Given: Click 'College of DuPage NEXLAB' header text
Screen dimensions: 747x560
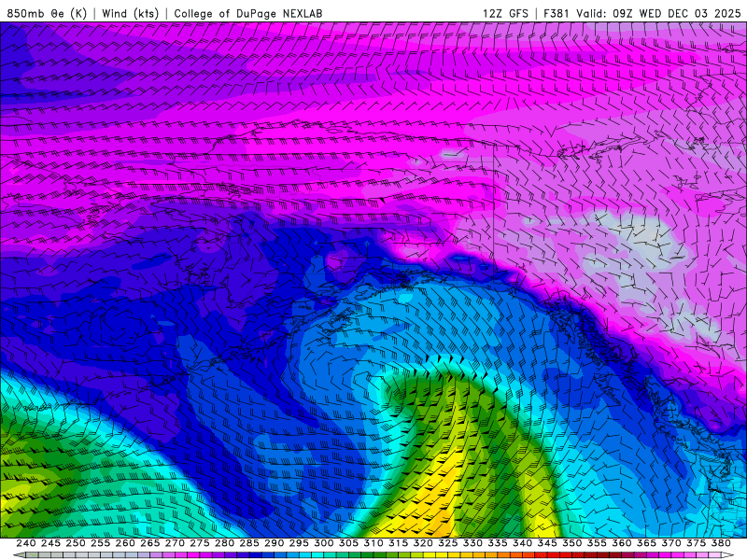Looking at the screenshot, I should [248, 13].
